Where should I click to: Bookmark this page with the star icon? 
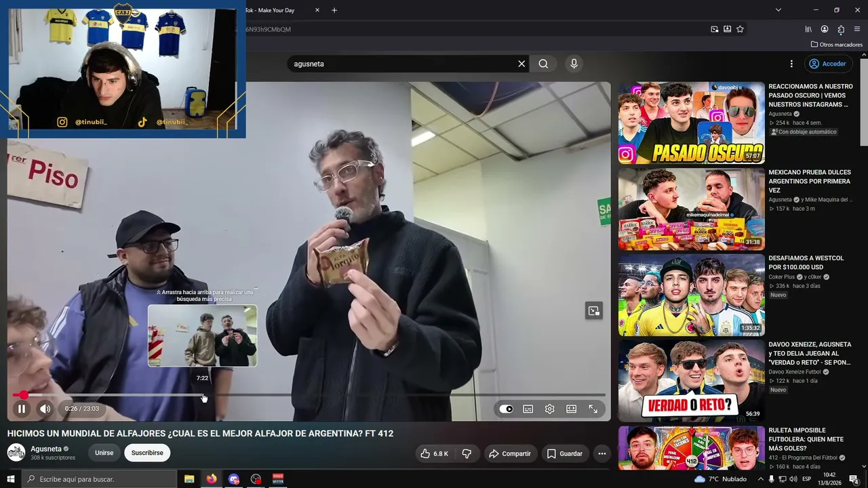(740, 29)
